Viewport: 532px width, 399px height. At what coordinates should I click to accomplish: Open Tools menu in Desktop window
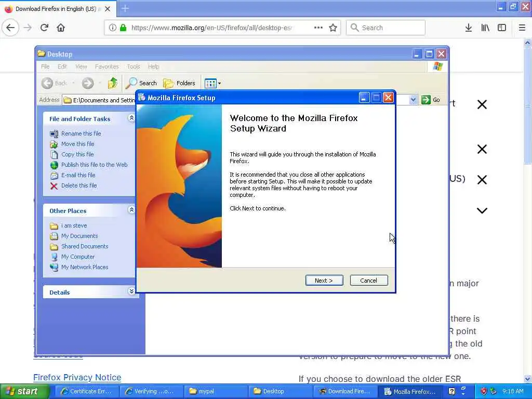pyautogui.click(x=134, y=66)
